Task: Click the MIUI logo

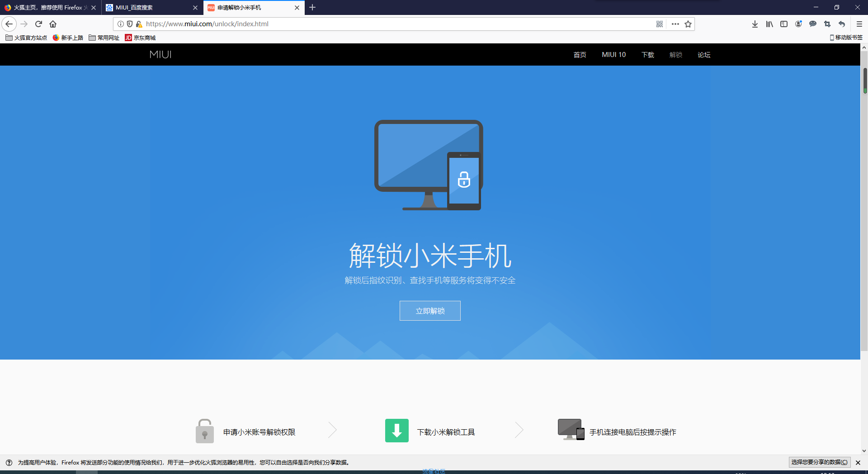Action: click(160, 55)
